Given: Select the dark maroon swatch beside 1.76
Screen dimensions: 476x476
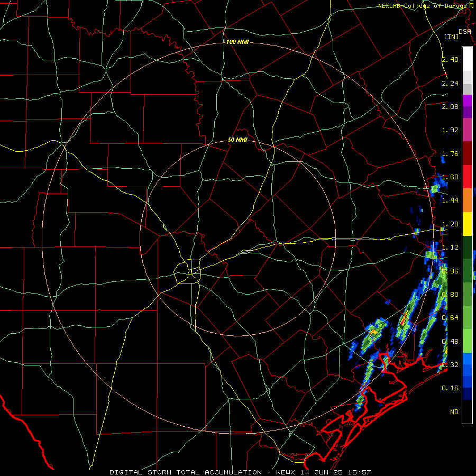Looking at the screenshot, I should (x=467, y=153).
